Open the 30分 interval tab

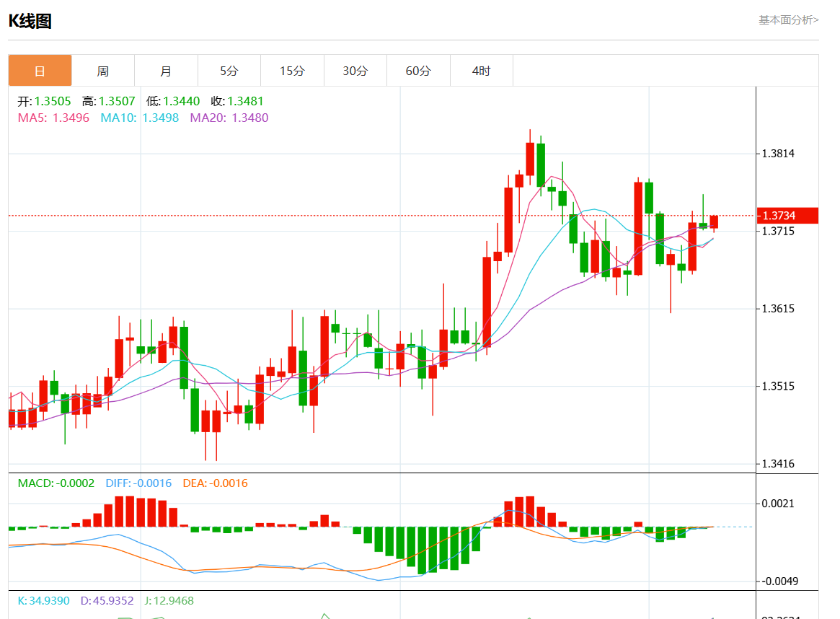tap(355, 70)
